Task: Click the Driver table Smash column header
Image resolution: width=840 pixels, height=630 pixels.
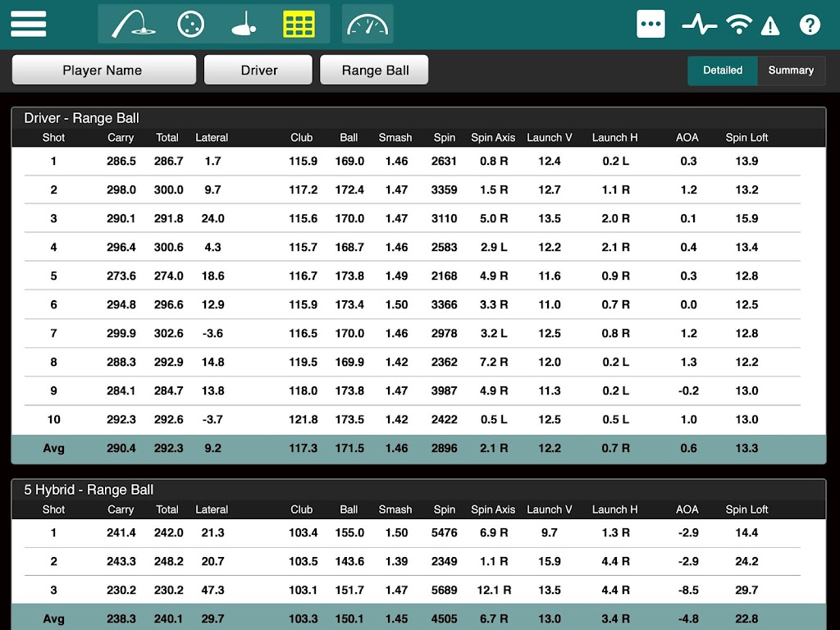Action: (395, 138)
